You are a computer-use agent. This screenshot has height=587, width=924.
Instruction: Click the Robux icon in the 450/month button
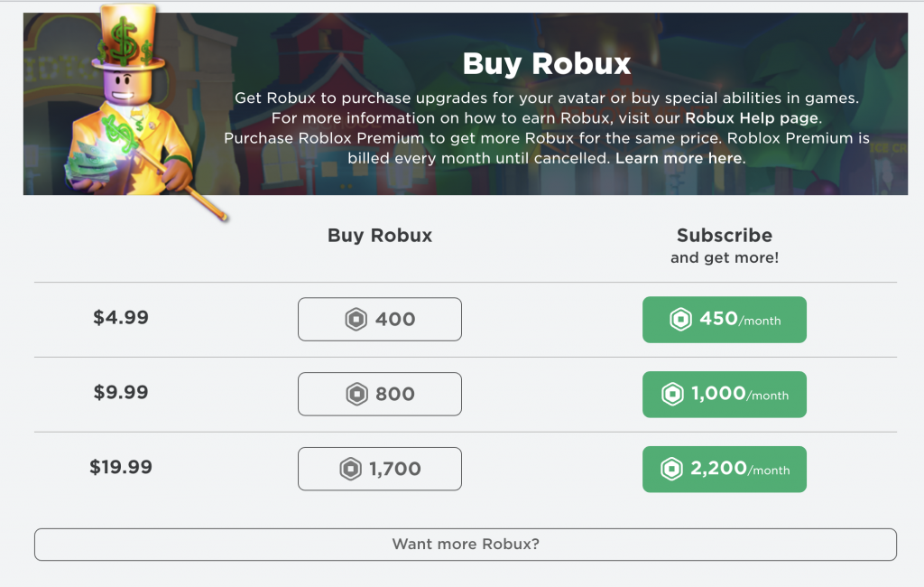[x=683, y=319]
